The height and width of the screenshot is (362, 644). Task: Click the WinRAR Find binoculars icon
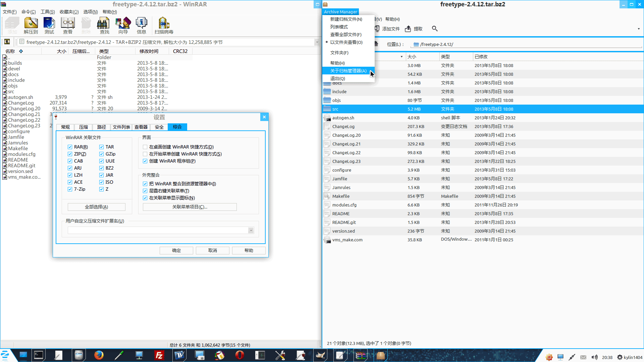point(105,25)
